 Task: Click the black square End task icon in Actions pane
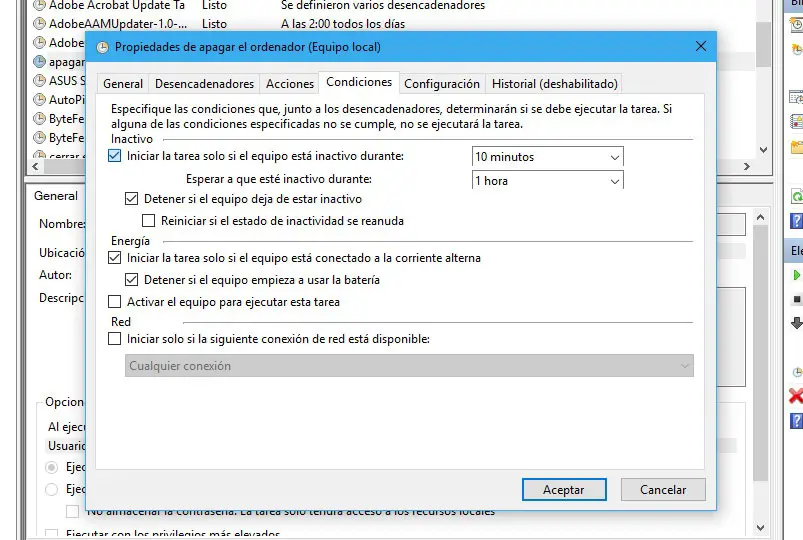pyautogui.click(x=796, y=299)
